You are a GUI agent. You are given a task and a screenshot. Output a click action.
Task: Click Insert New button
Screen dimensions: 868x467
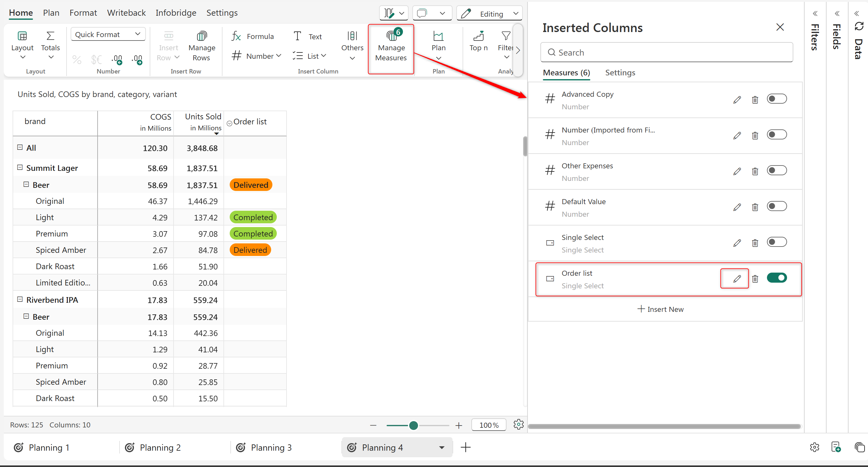tap(661, 309)
